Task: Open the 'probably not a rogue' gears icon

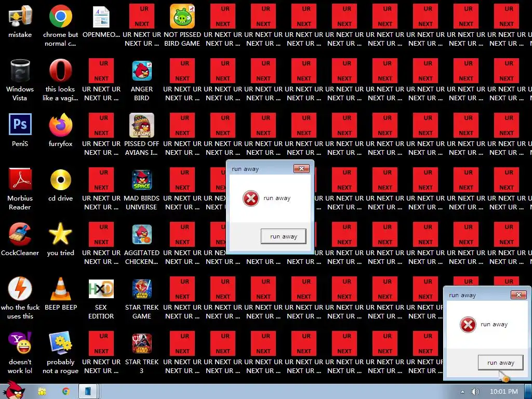Action: 60,343
